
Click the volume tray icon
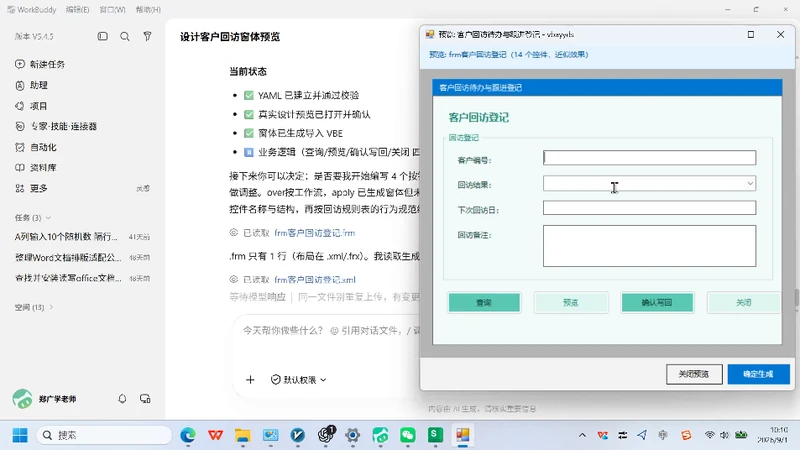tap(724, 435)
